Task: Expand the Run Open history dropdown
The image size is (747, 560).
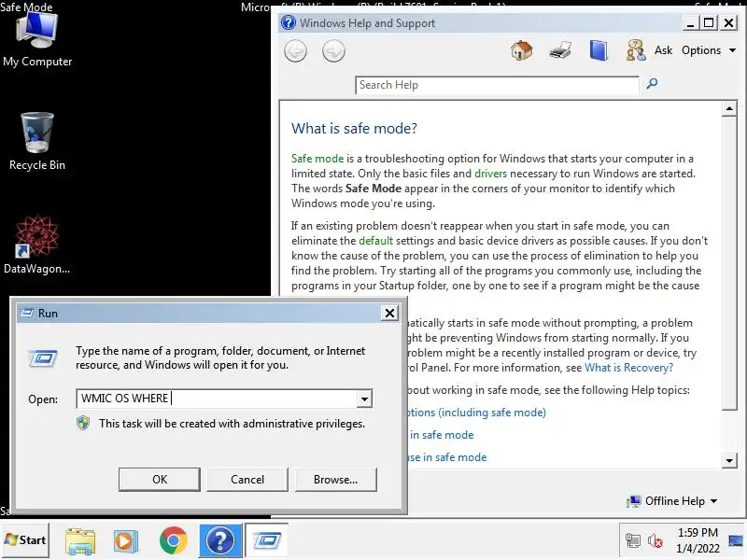Action: pyautogui.click(x=364, y=399)
